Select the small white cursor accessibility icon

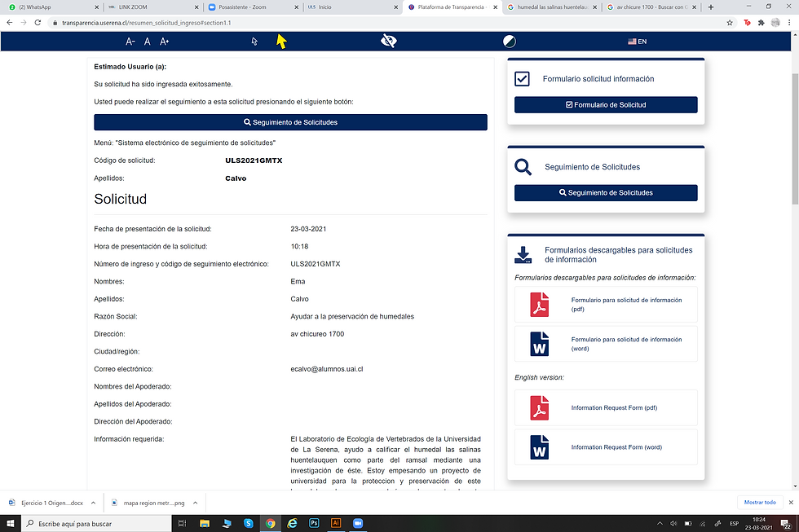tap(254, 42)
